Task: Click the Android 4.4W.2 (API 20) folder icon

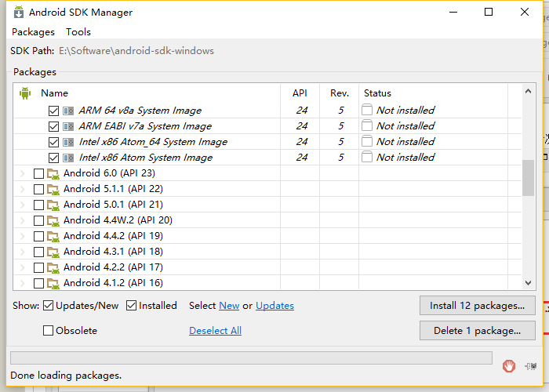Action: coord(53,220)
